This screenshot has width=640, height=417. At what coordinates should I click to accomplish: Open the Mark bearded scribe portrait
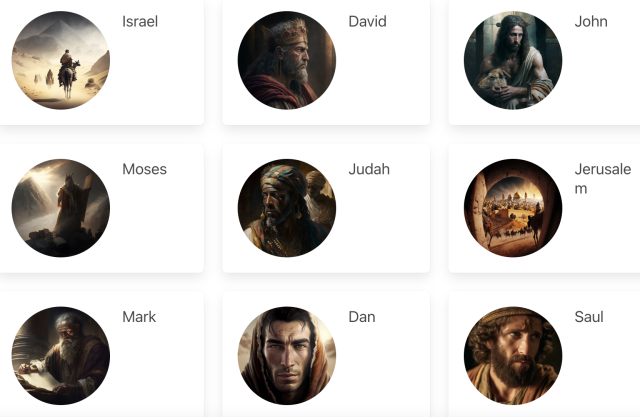point(60,356)
